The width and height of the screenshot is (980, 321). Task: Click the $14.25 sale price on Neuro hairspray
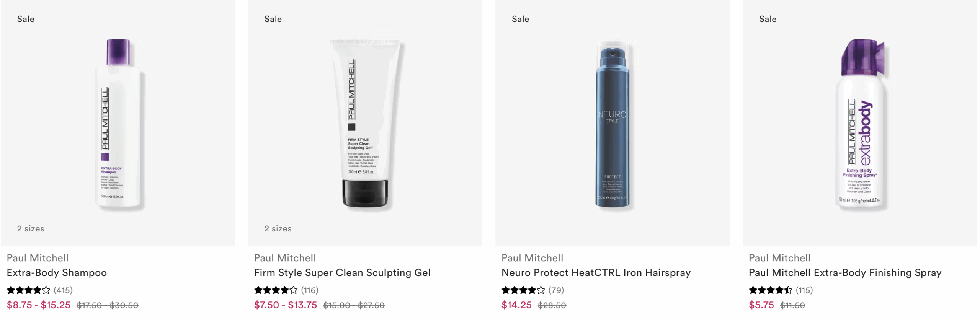[516, 305]
